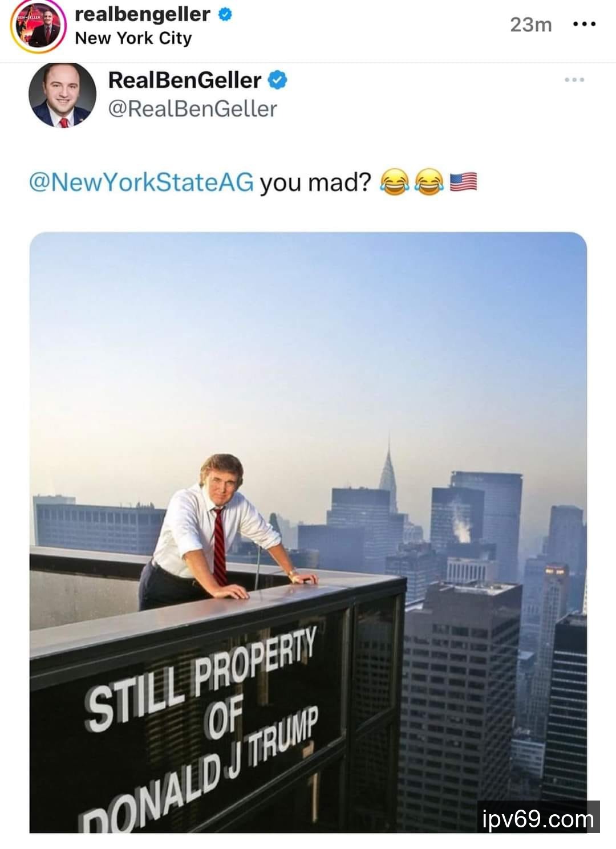Follow the @NewYorkStateAG mention link
The width and height of the screenshot is (616, 849).
coord(141,182)
